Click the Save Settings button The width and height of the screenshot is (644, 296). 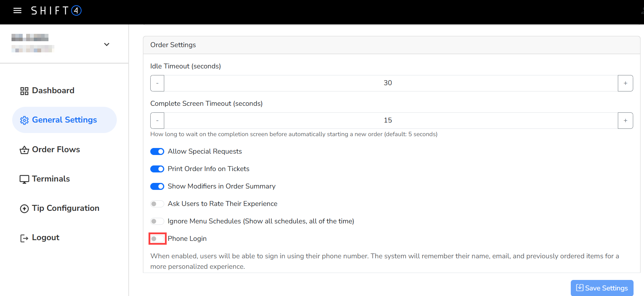(x=602, y=288)
